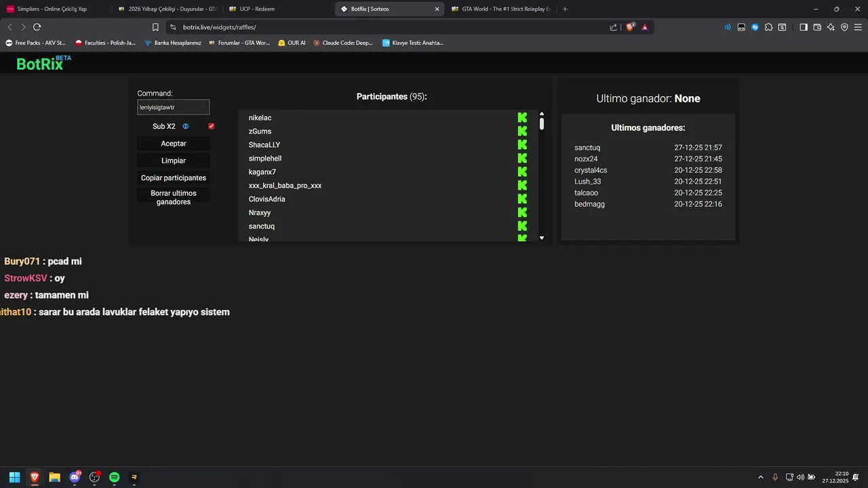
Task: Open the Claude Code bookmark
Action: click(343, 43)
